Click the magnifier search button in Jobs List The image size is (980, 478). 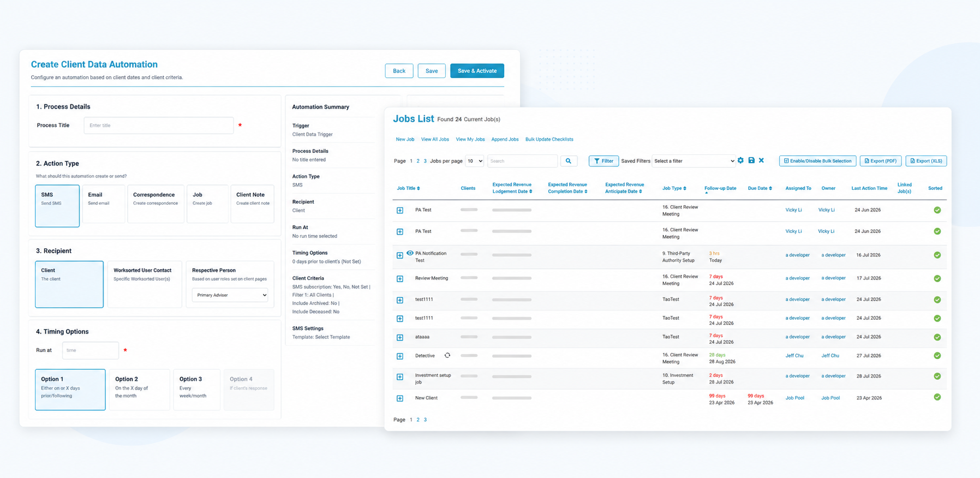point(569,161)
